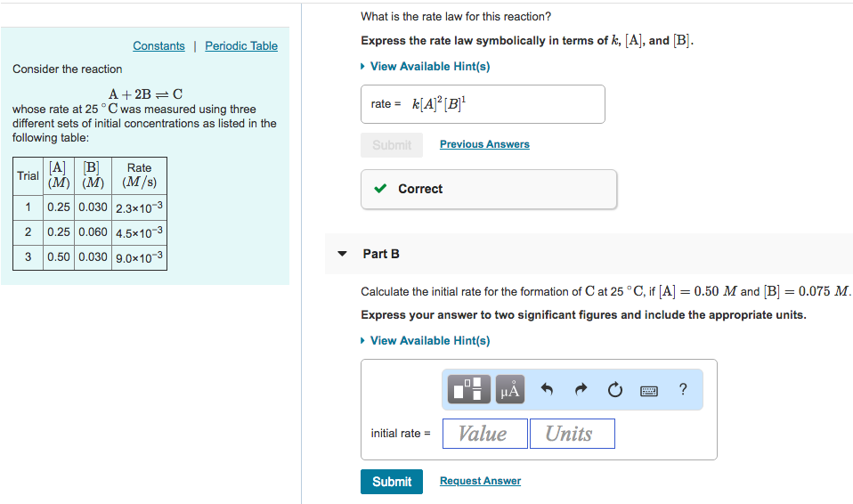Click Request Answer link

pyautogui.click(x=480, y=481)
